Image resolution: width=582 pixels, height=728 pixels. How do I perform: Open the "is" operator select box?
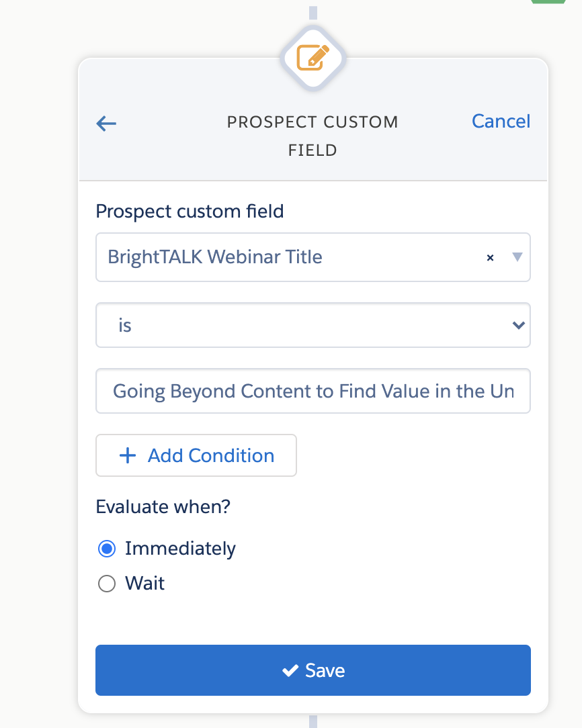click(313, 325)
